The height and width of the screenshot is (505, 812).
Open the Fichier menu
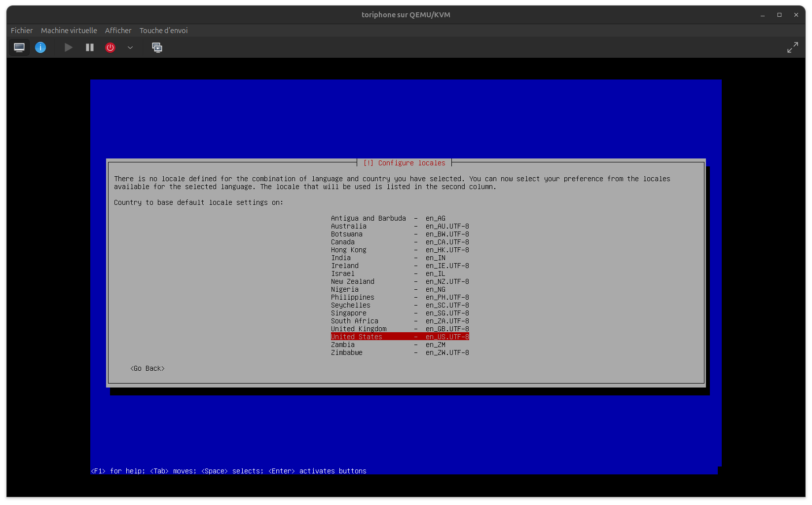click(x=22, y=31)
